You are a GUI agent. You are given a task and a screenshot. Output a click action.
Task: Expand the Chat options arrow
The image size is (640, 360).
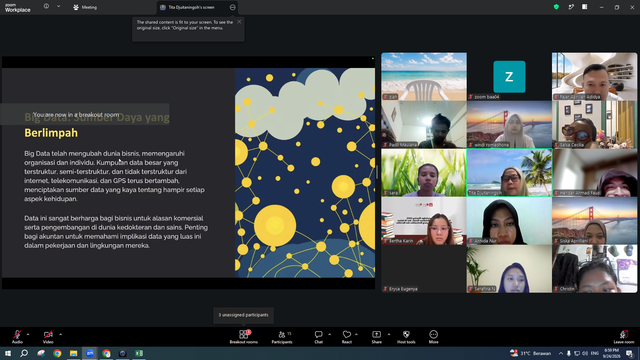(329, 334)
